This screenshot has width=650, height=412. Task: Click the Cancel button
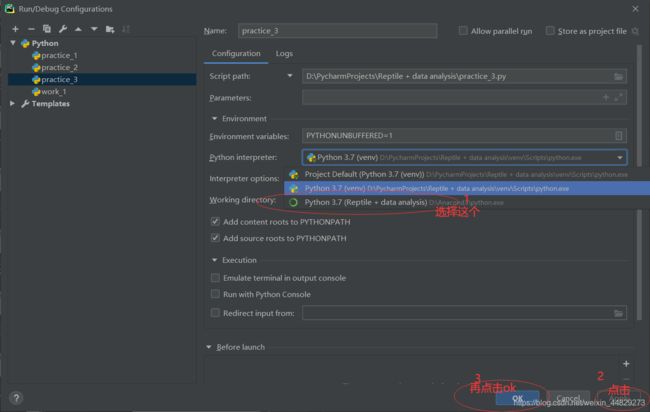coord(568,398)
